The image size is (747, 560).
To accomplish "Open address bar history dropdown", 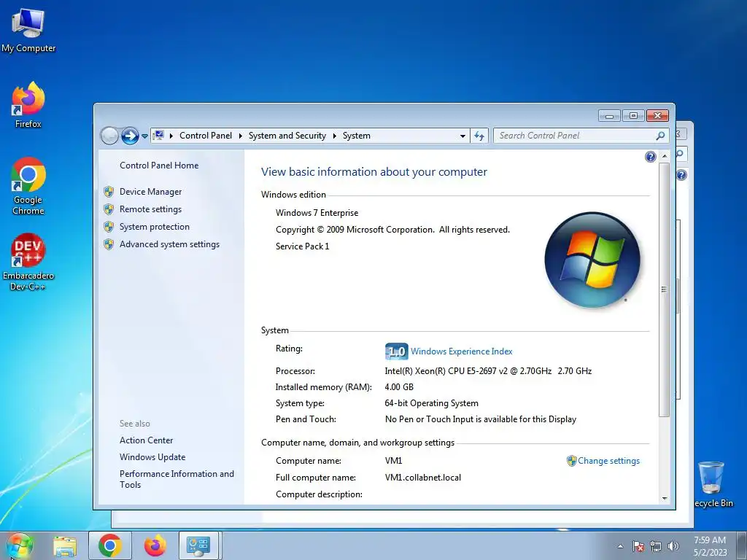I will click(462, 136).
